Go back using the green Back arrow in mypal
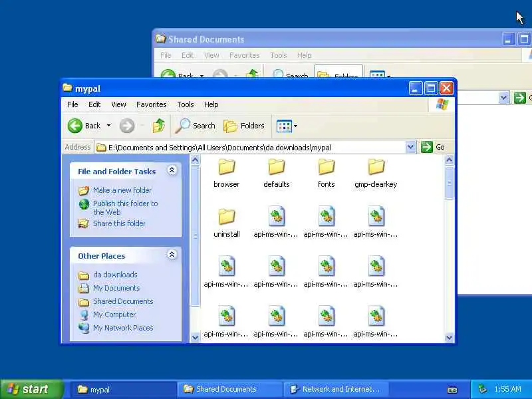Image resolution: width=532 pixels, height=399 pixels. (x=75, y=126)
